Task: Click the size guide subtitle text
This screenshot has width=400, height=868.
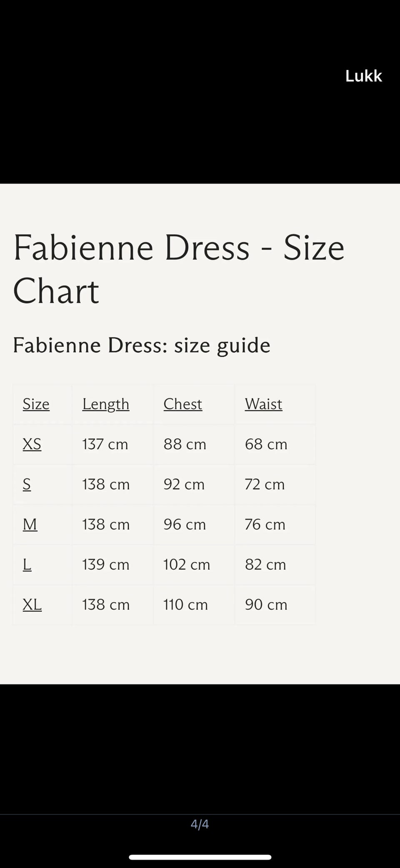Action: pyautogui.click(x=142, y=345)
